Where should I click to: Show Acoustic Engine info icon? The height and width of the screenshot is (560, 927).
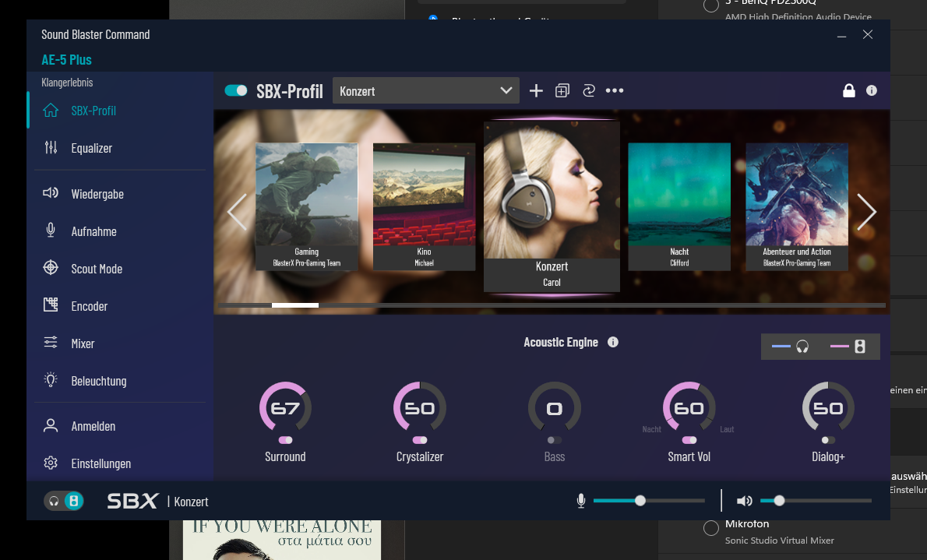(x=613, y=342)
